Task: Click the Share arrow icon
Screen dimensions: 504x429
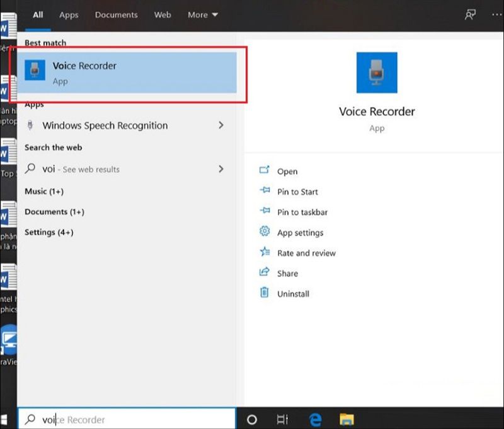Action: click(264, 273)
